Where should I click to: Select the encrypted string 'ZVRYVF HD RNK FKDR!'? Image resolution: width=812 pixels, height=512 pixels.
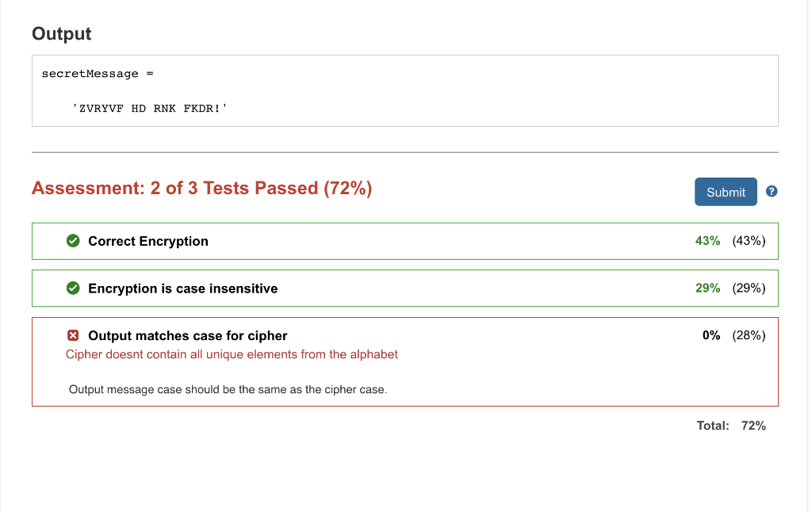pyautogui.click(x=150, y=109)
